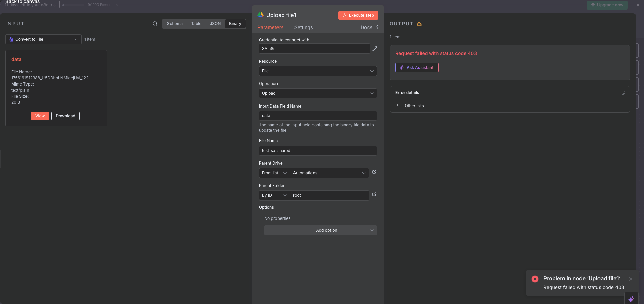Click the output warning triangle icon
Image resolution: width=644 pixels, height=304 pixels.
419,24
